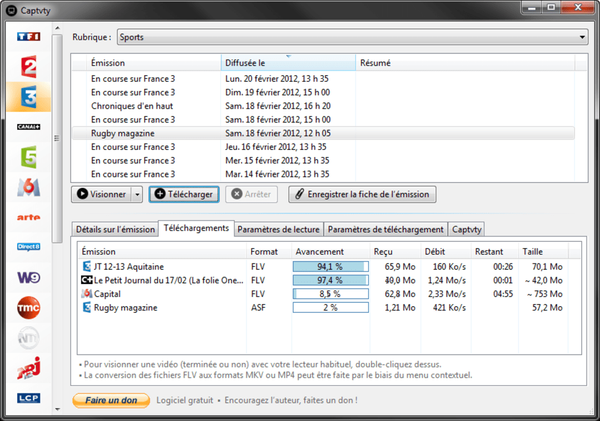The width and height of the screenshot is (600, 421).
Task: Open the TMC channel
Action: 29,308
